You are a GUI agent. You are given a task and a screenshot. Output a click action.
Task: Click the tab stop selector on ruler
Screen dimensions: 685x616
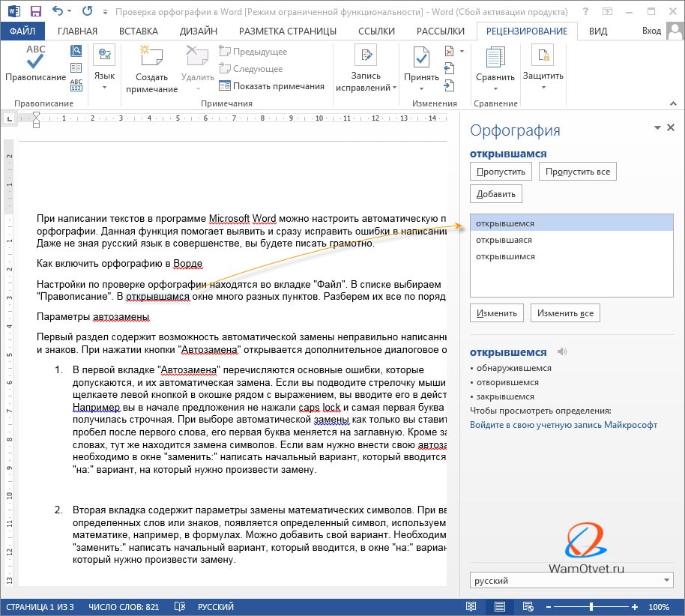coord(9,118)
